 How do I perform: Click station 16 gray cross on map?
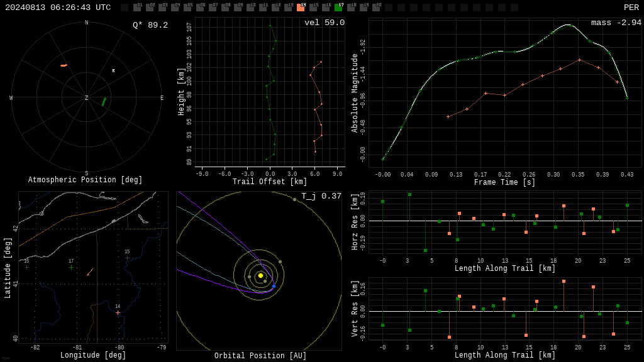26,268
